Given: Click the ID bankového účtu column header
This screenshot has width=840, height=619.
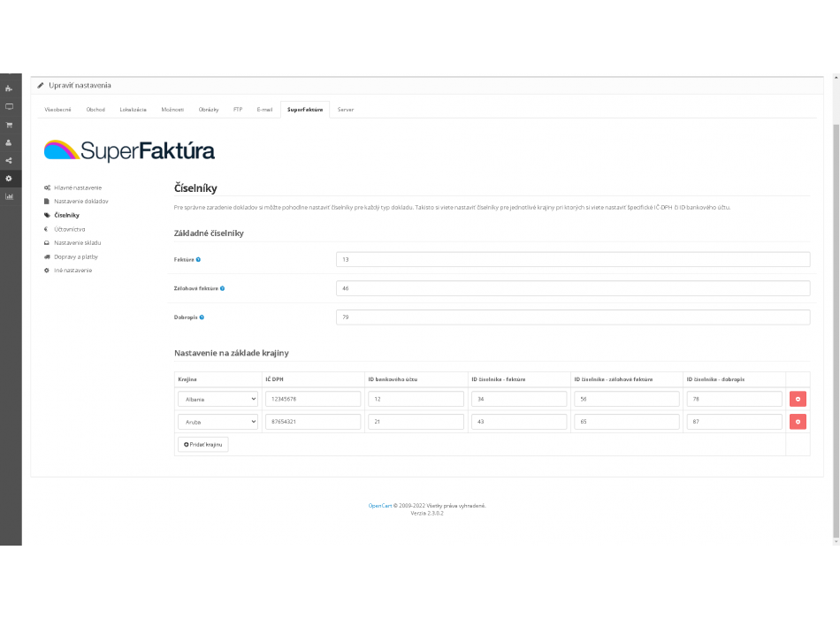Looking at the screenshot, I should 393,379.
